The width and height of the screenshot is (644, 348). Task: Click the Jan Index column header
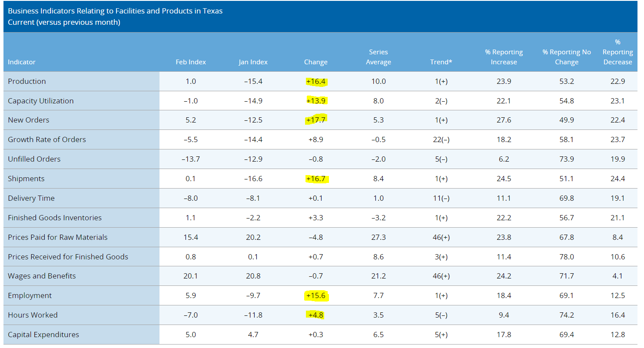coord(253,62)
